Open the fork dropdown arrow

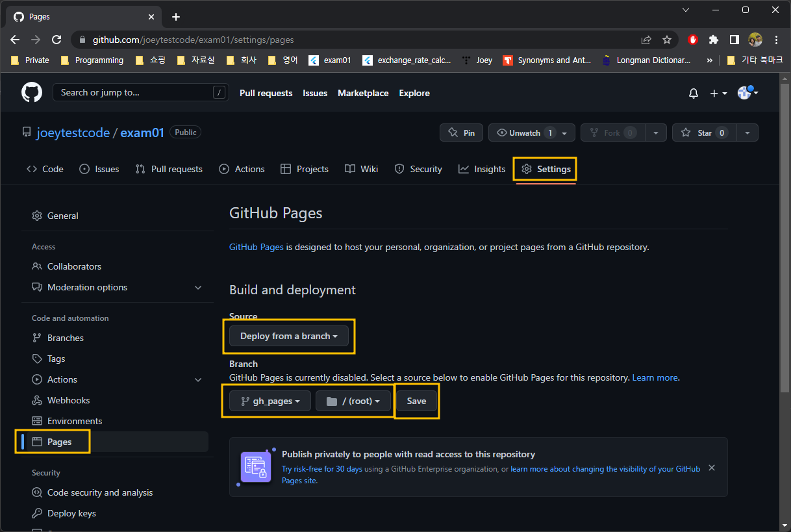655,133
